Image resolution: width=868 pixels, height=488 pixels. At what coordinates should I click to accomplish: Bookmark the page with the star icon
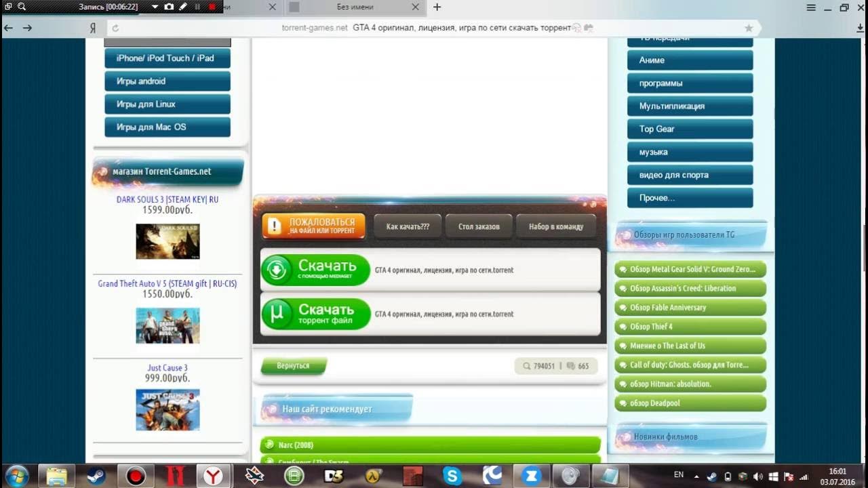[749, 28]
